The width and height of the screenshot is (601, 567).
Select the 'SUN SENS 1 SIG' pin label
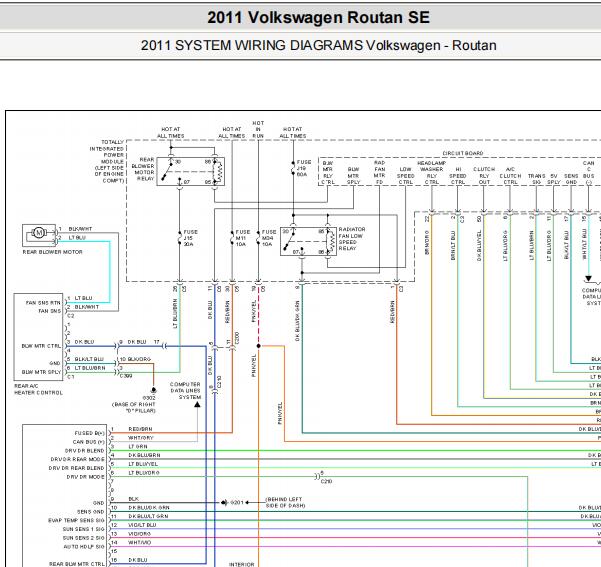pyautogui.click(x=83, y=529)
